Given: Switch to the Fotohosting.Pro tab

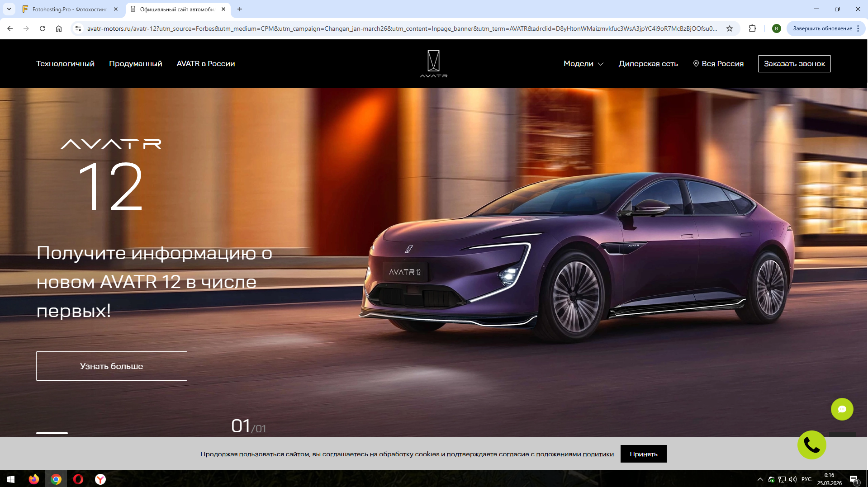Looking at the screenshot, I should coord(70,9).
